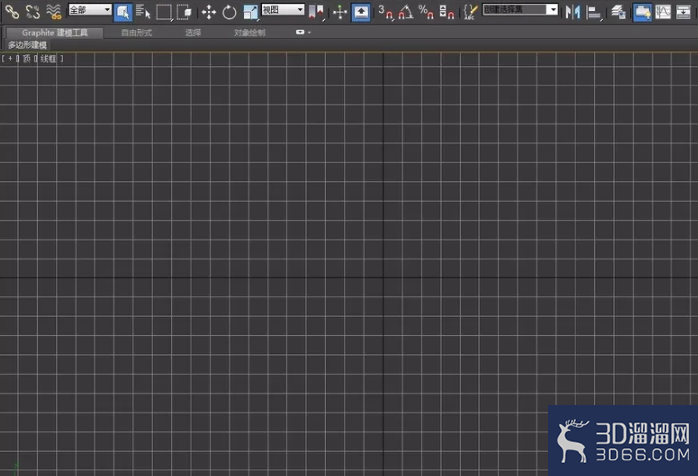Activate the Select and Move tool
Image resolution: width=698 pixels, height=476 pixels.
[x=208, y=12]
